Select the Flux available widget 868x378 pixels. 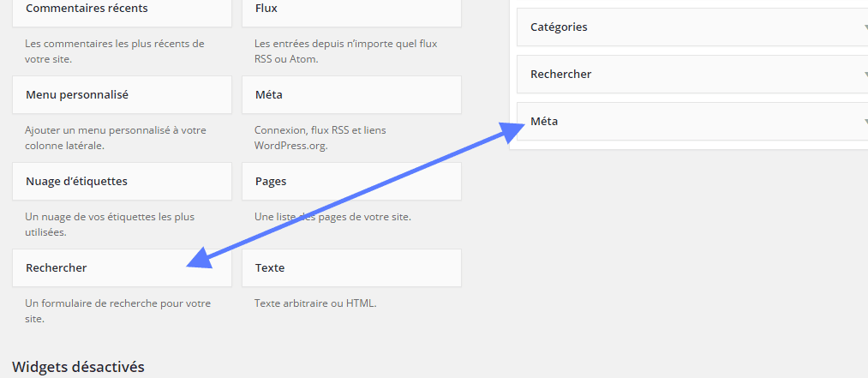pos(351,10)
